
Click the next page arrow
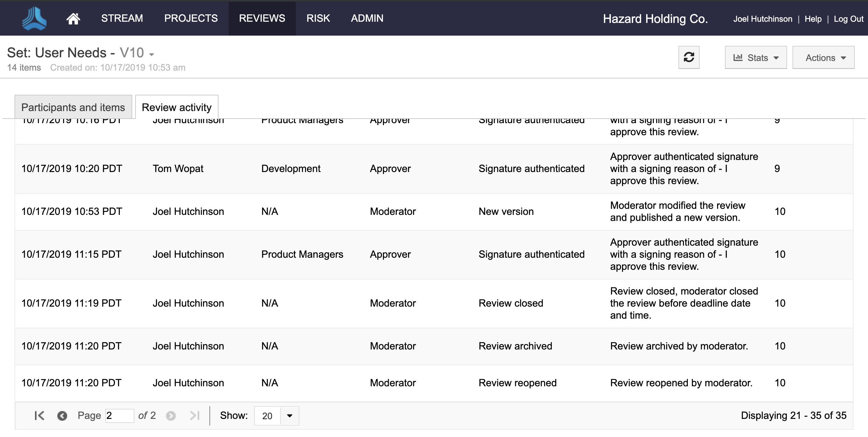(x=171, y=416)
